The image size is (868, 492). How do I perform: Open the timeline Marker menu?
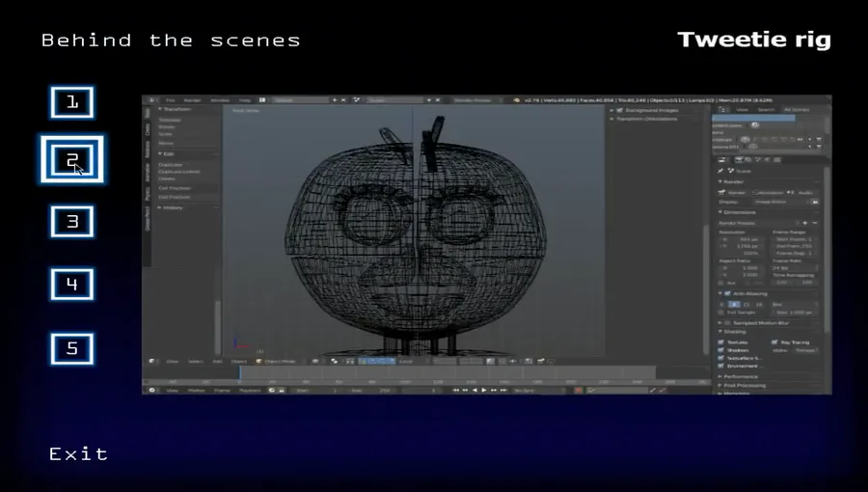[196, 390]
